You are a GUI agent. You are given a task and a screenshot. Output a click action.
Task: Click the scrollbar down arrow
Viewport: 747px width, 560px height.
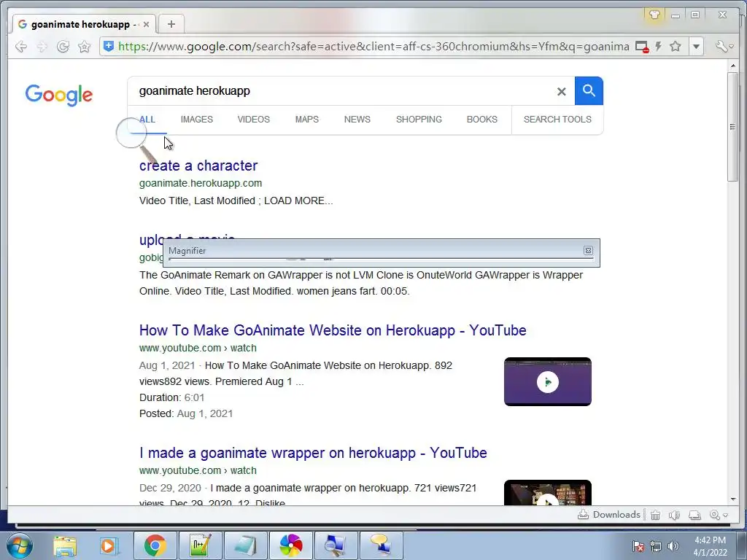[x=732, y=499]
